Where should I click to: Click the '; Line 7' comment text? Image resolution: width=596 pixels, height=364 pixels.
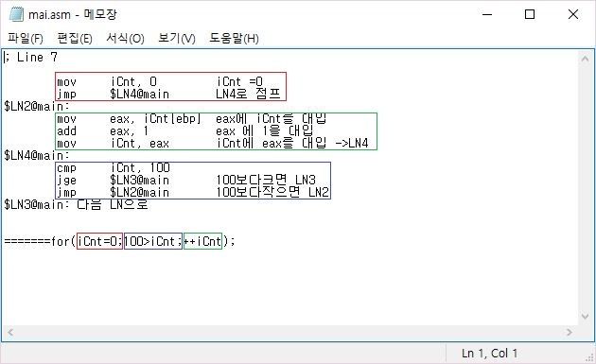(31, 57)
